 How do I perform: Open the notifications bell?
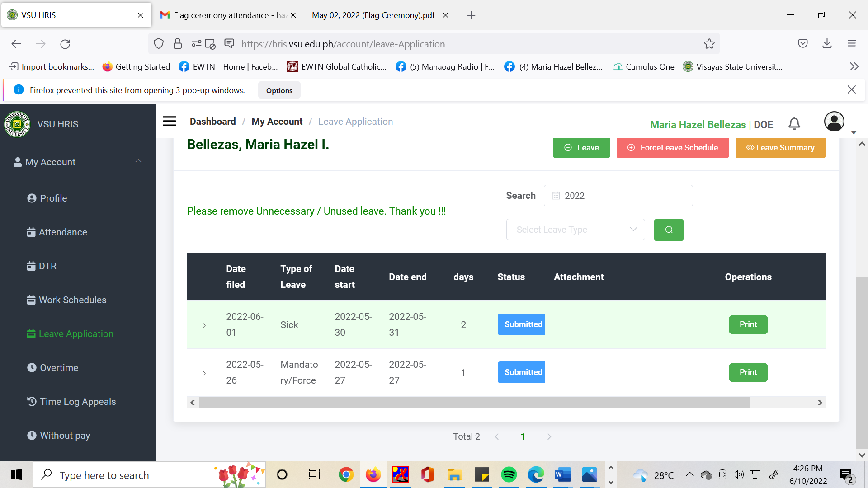click(x=794, y=123)
